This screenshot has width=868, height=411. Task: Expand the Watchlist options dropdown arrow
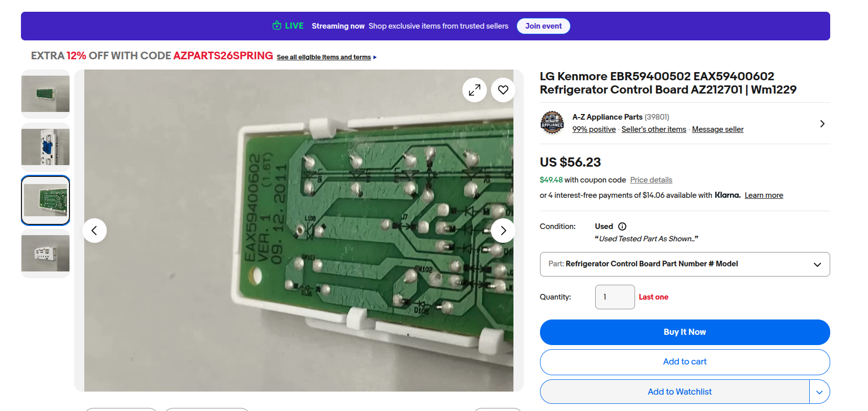(x=819, y=392)
